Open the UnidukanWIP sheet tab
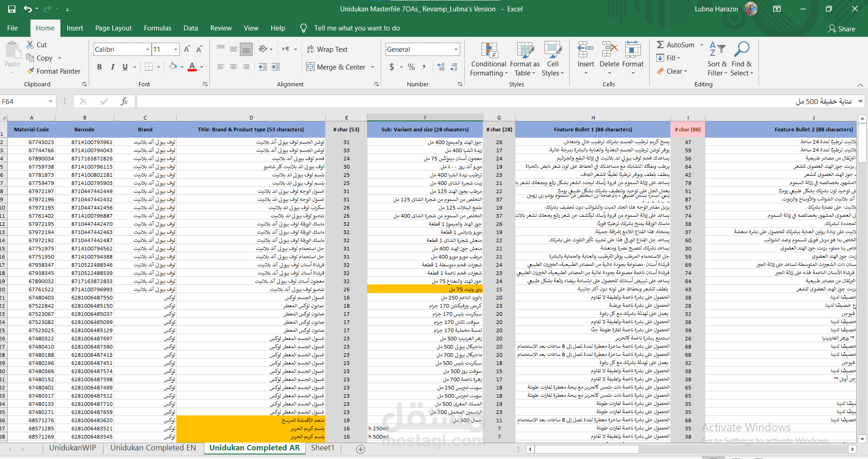 coord(73,448)
